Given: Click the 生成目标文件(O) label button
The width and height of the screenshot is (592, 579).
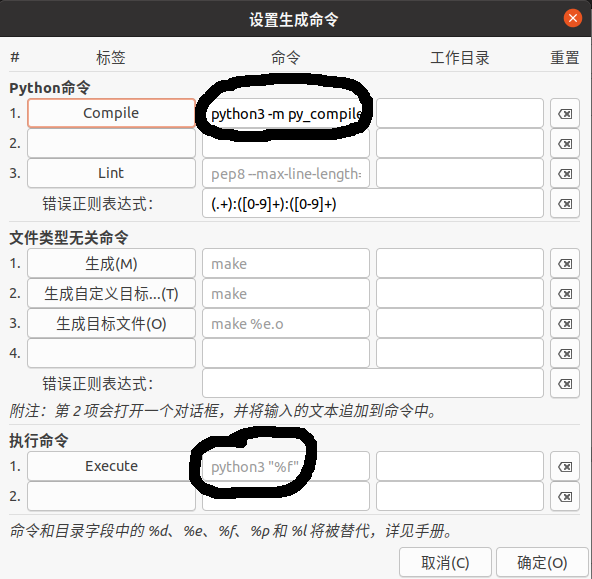Looking at the screenshot, I should point(111,323).
